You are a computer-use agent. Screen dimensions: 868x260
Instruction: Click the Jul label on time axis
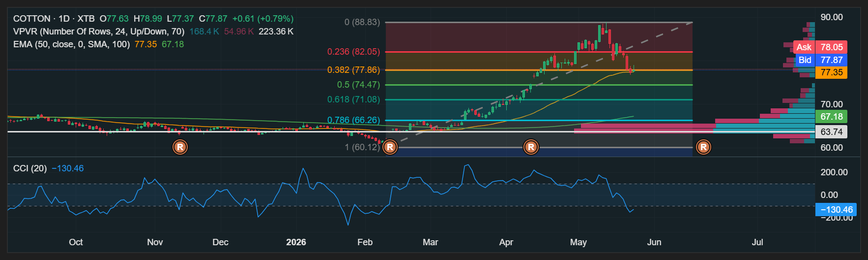pos(757,242)
